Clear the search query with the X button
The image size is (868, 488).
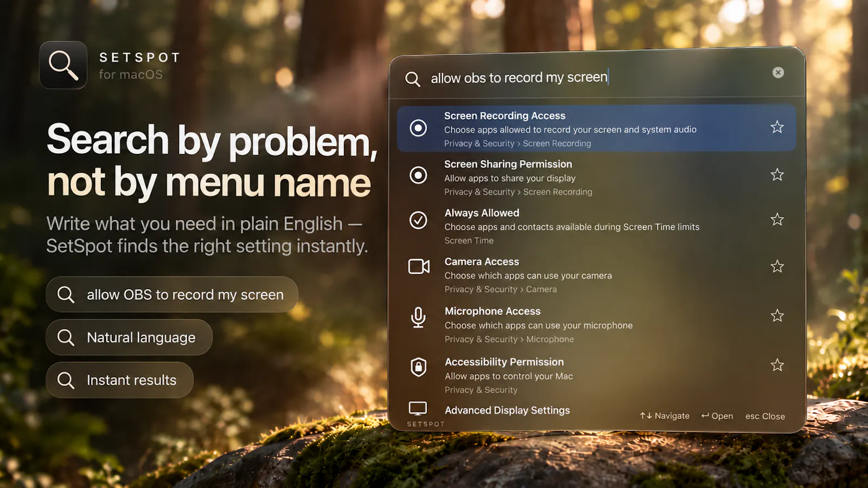tap(778, 73)
